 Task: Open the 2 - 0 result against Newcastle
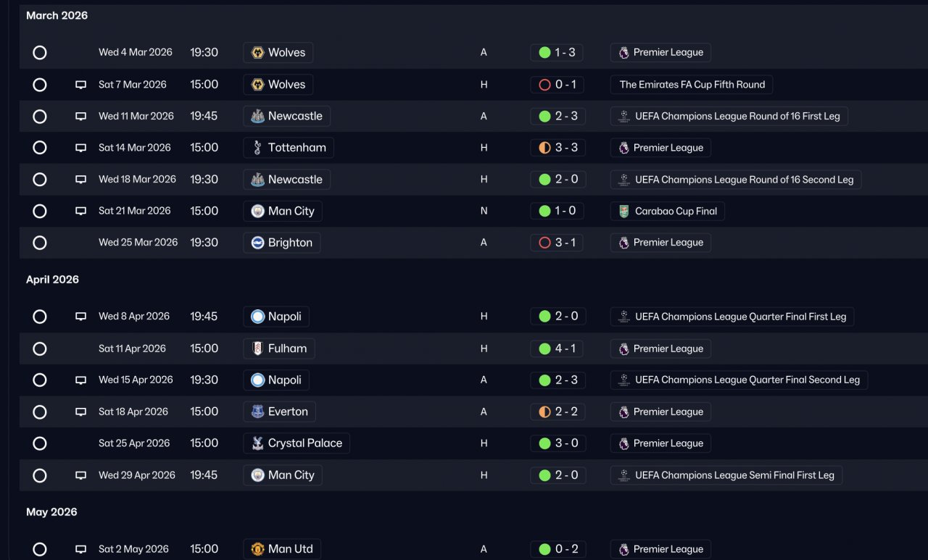558,180
